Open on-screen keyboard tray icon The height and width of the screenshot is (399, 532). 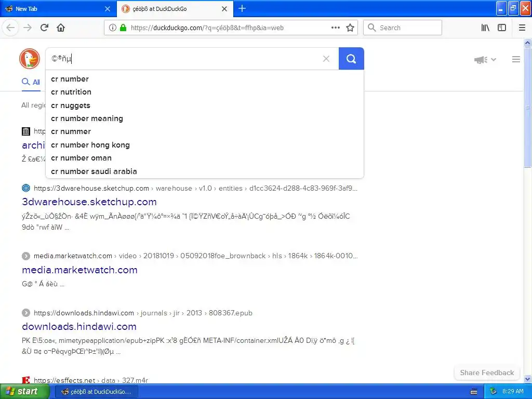click(474, 392)
